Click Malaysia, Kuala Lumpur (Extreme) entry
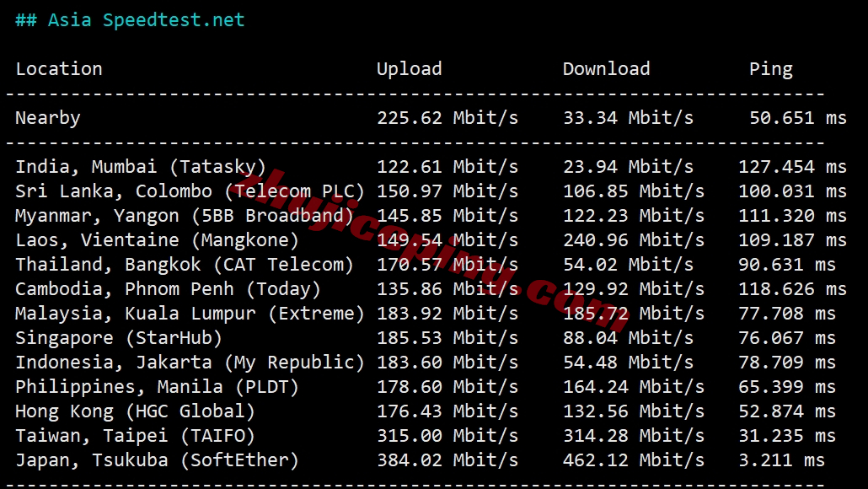This screenshot has height=489, width=868. (x=190, y=314)
